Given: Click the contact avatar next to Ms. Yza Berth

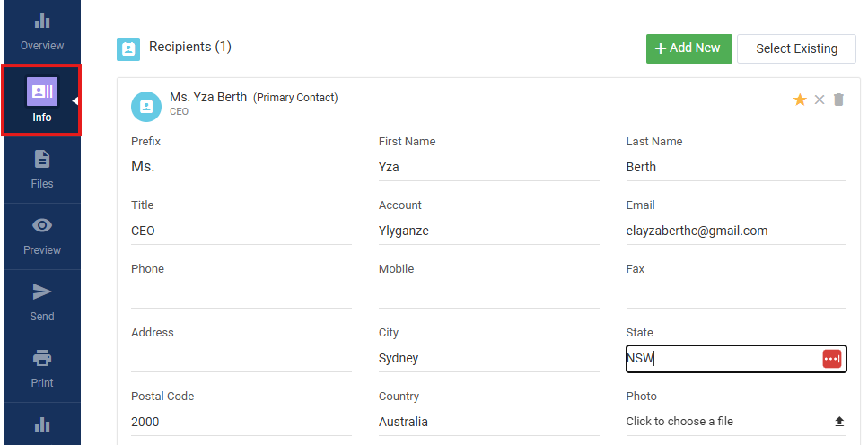Looking at the screenshot, I should (146, 106).
